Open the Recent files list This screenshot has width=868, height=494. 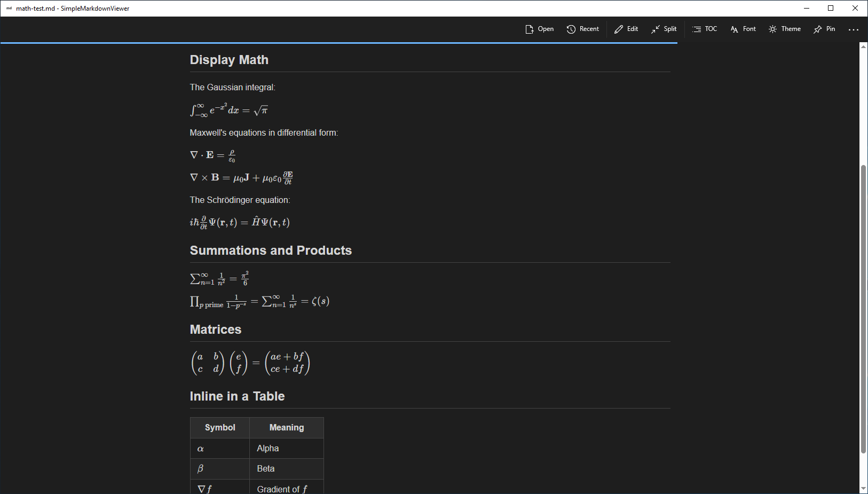click(582, 29)
